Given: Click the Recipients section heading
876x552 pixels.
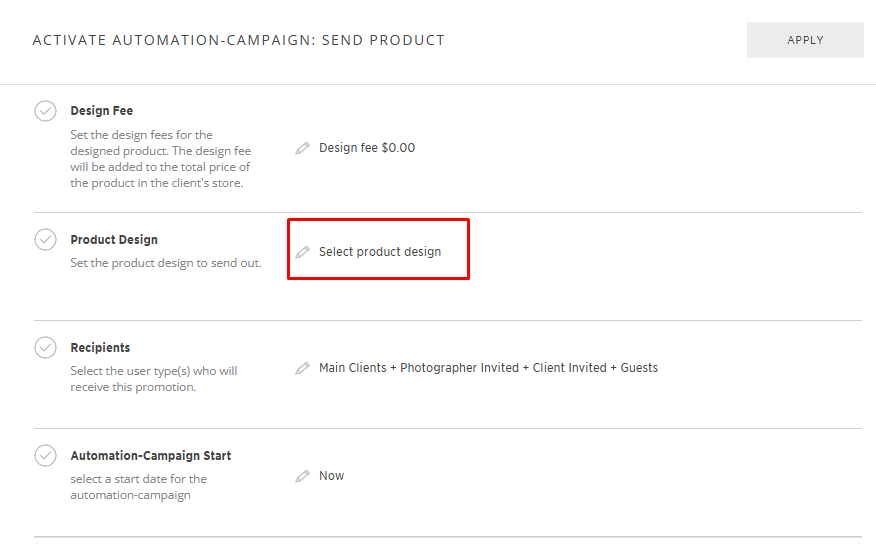Looking at the screenshot, I should tap(100, 348).
